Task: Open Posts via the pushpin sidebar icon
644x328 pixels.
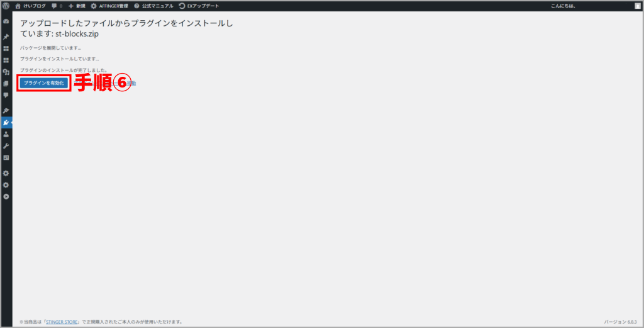Action: click(6, 37)
